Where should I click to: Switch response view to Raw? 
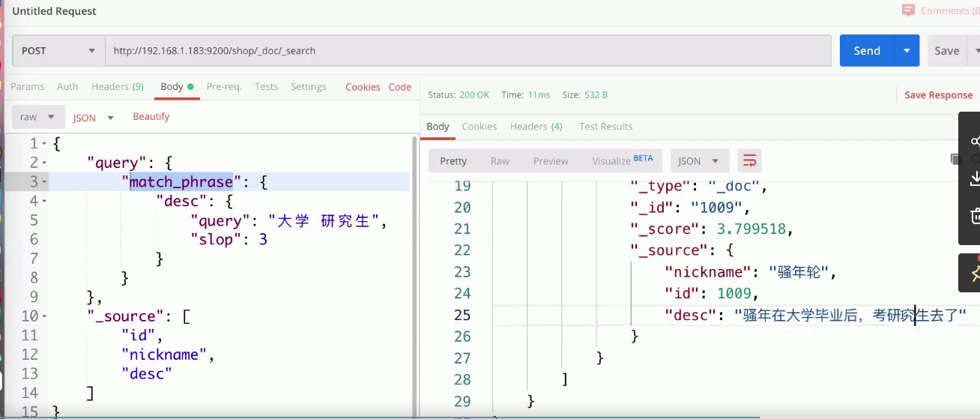[x=500, y=160]
